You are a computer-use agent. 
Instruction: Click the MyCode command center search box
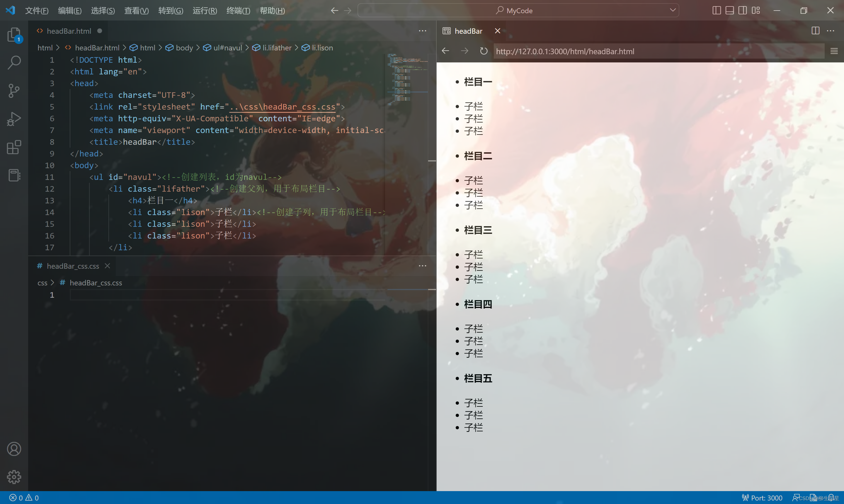[x=518, y=11]
